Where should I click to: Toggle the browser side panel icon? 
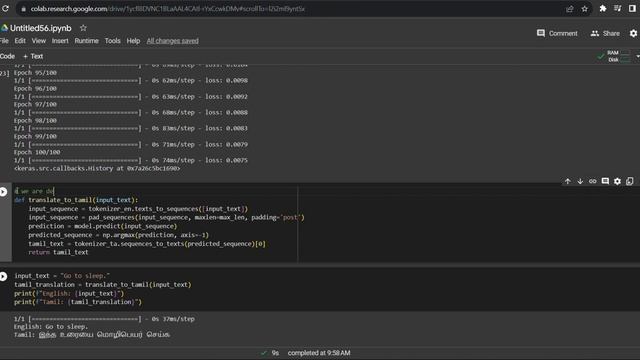(x=632, y=9)
